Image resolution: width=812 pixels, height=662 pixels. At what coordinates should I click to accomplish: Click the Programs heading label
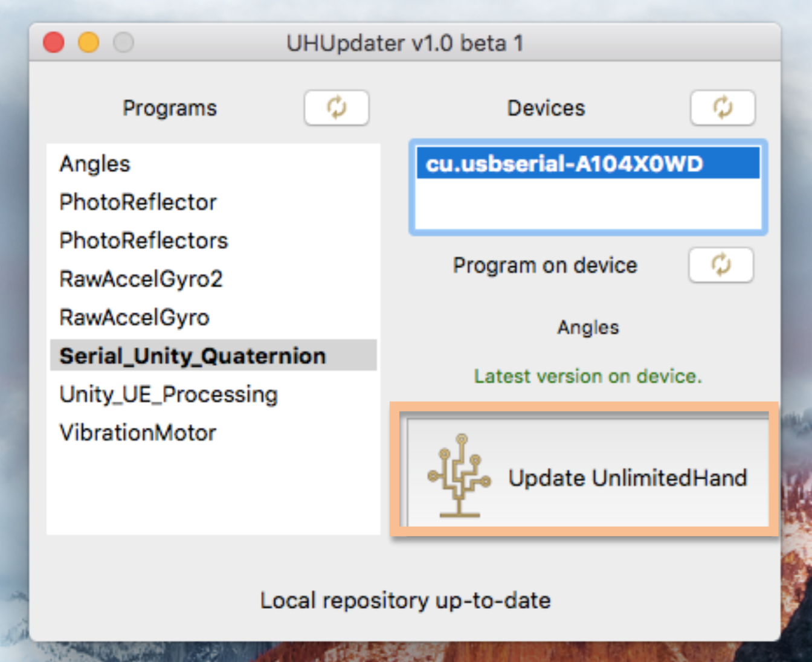coord(170,108)
